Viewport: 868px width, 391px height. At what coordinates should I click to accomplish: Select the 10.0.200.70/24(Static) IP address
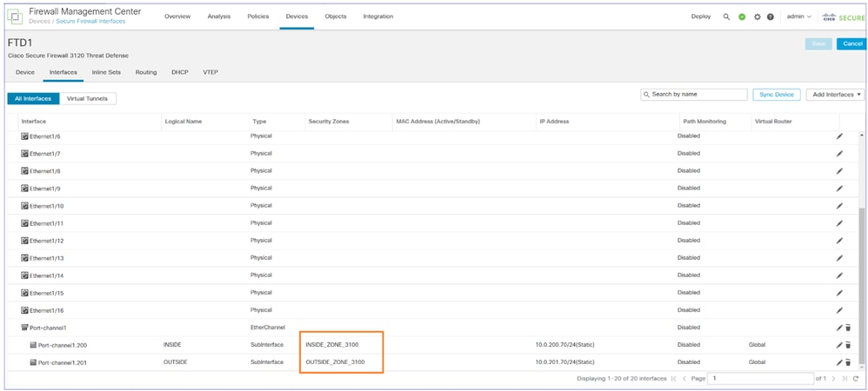[x=565, y=345]
